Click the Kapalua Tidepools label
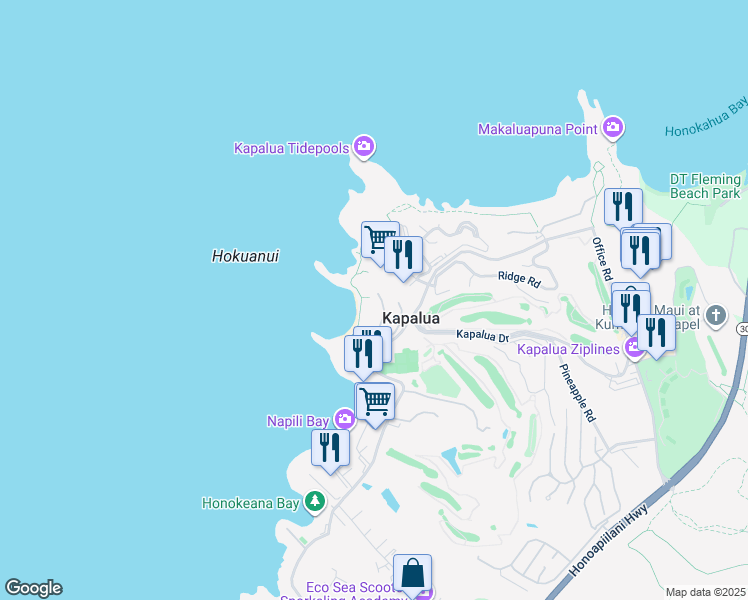 pos(291,148)
